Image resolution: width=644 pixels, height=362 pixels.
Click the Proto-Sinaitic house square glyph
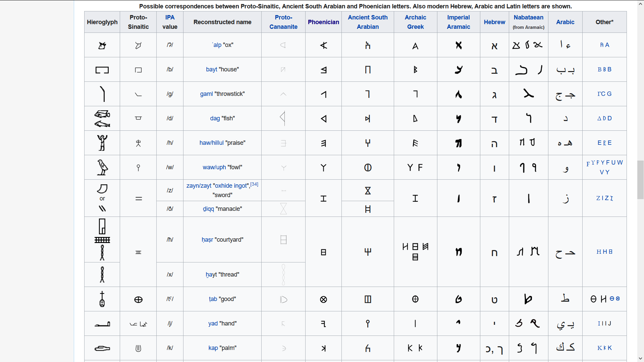pyautogui.click(x=138, y=70)
